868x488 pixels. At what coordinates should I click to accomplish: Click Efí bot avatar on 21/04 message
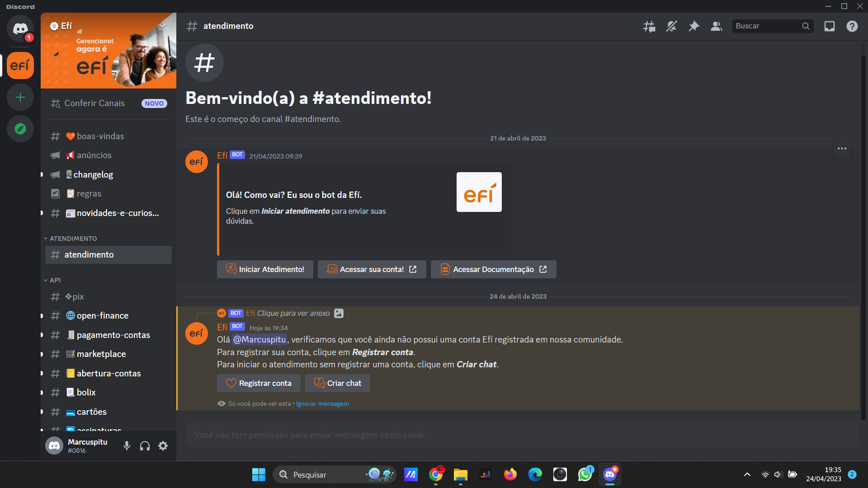tap(197, 162)
